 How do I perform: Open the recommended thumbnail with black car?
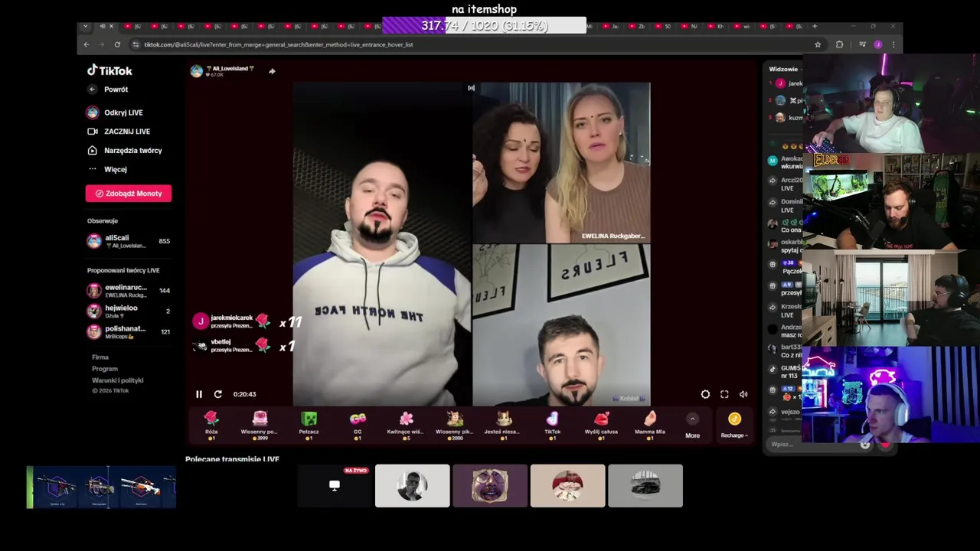coord(645,485)
